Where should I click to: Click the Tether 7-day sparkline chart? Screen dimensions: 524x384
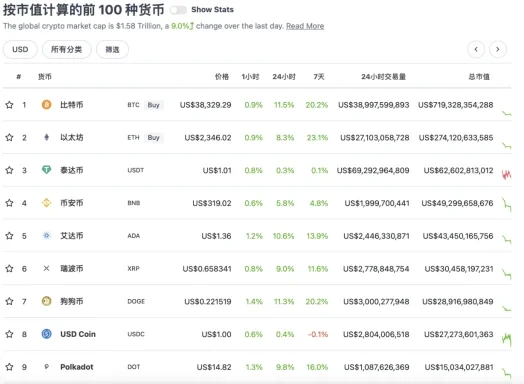507,174
